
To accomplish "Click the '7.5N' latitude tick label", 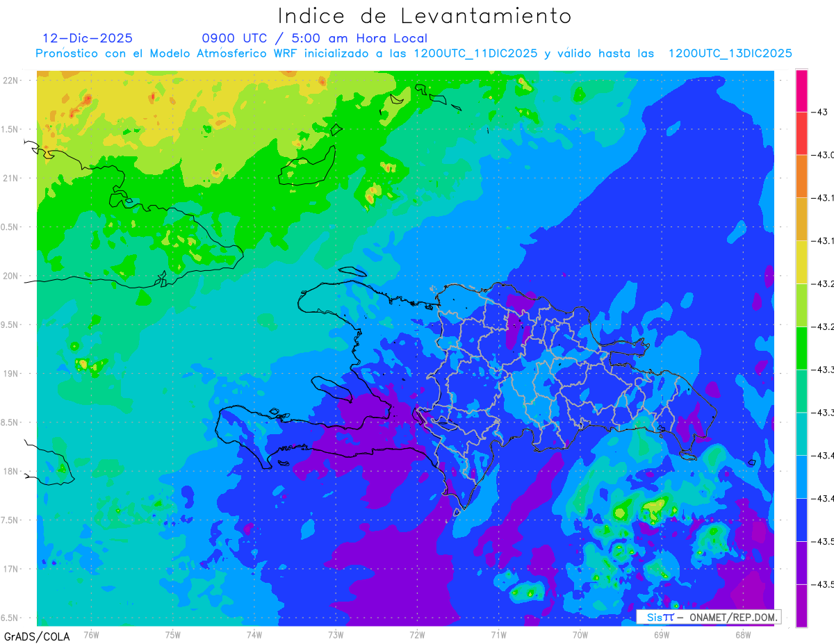I will [x=10, y=520].
